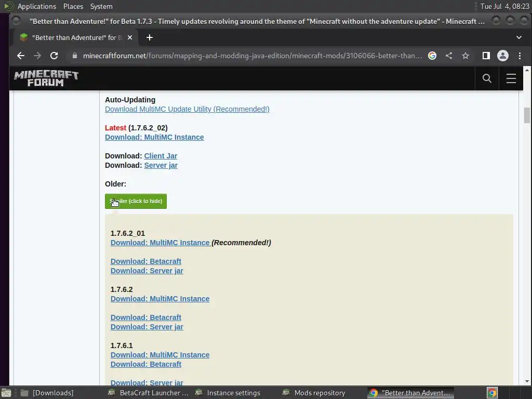Screen dimensions: 532x399
Task: Click the show desktop icon in taskbar
Action: (6, 393)
